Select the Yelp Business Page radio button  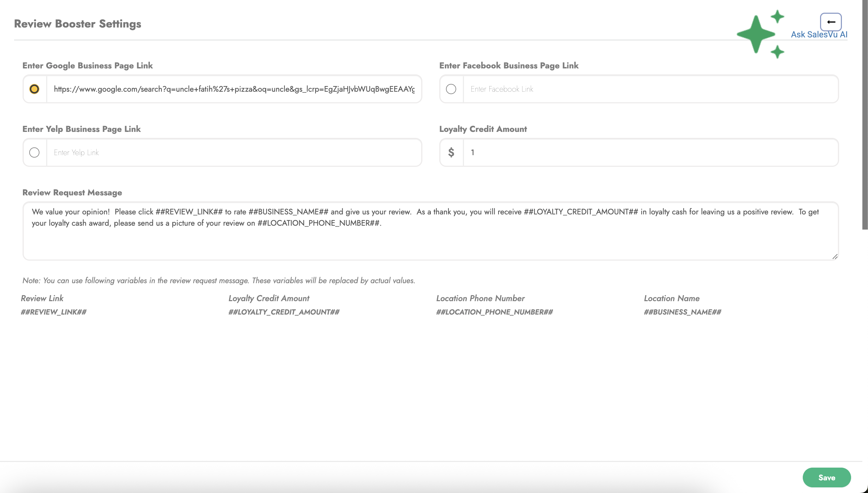pyautogui.click(x=34, y=152)
